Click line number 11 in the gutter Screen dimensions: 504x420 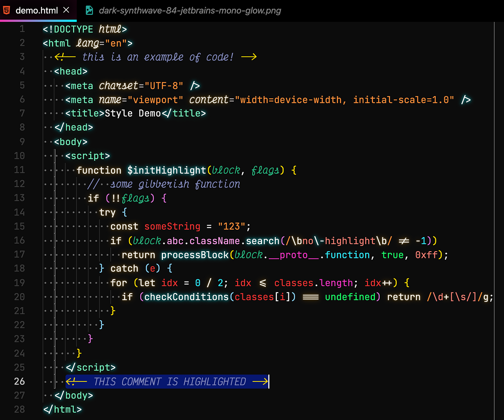point(19,170)
